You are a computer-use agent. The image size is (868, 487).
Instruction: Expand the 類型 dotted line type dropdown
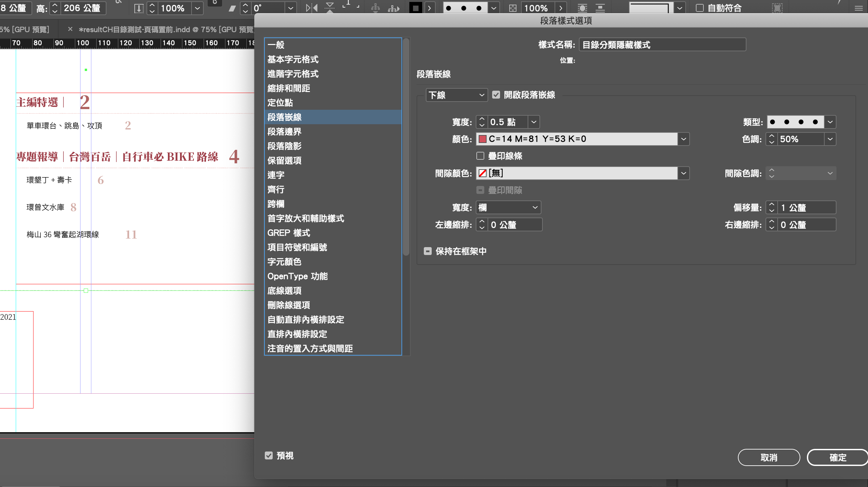coord(830,122)
